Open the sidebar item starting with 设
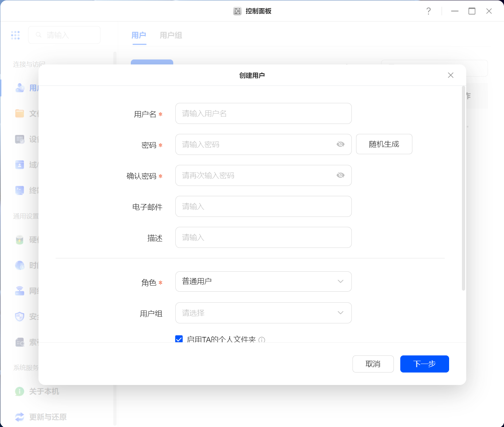This screenshot has width=504, height=427. [x=27, y=139]
